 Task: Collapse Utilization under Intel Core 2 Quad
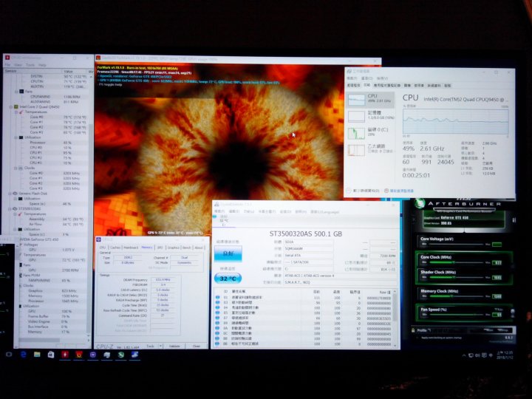16,137
